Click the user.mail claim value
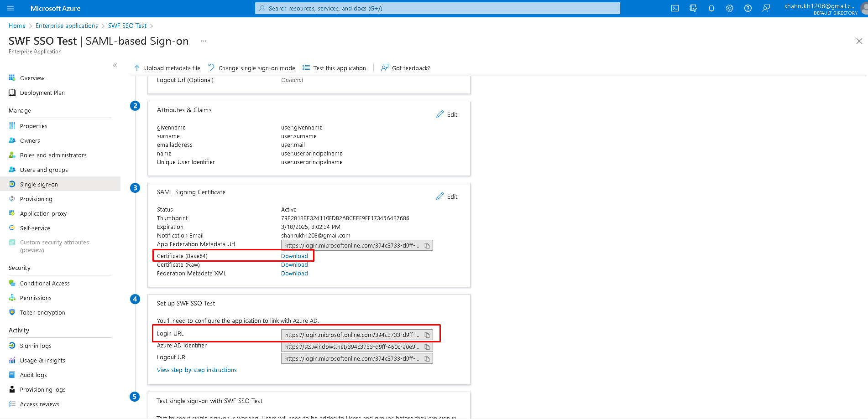 pyautogui.click(x=293, y=145)
